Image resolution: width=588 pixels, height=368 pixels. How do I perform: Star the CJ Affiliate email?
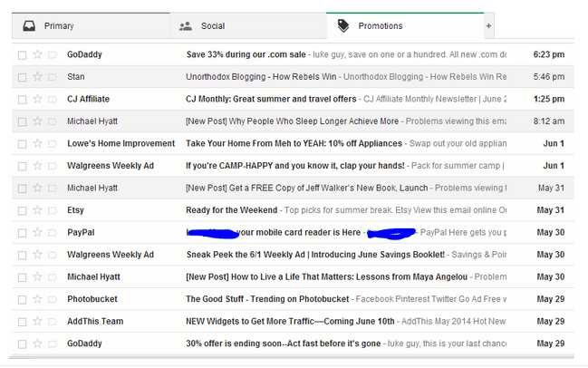click(x=37, y=99)
